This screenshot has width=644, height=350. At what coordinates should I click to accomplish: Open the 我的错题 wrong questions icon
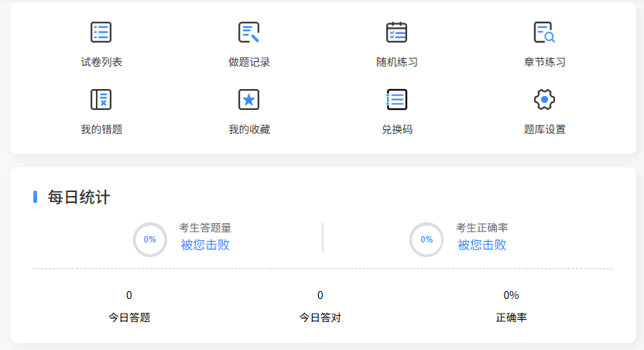click(x=101, y=99)
